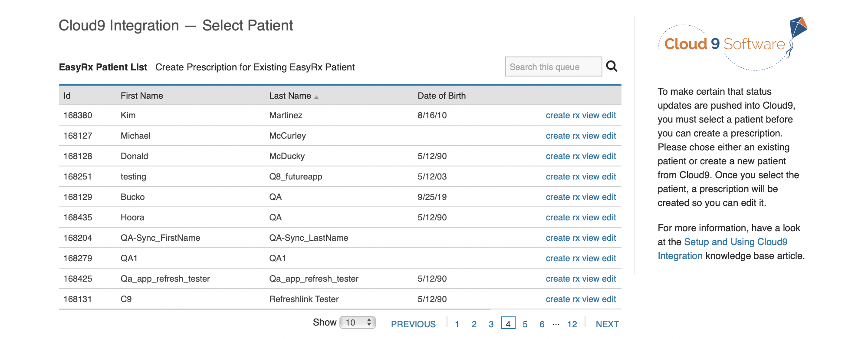Create rx for Hoora QA
The image size is (868, 339).
[562, 217]
